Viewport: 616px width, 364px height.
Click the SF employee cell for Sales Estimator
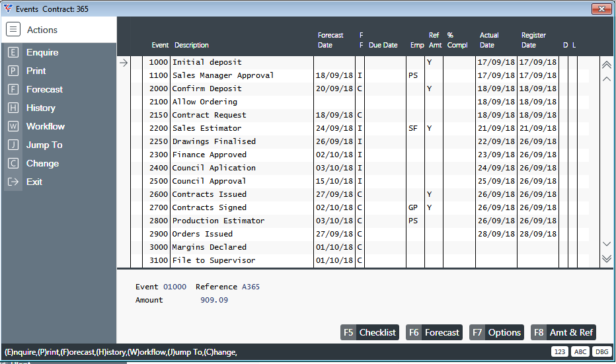pos(413,128)
